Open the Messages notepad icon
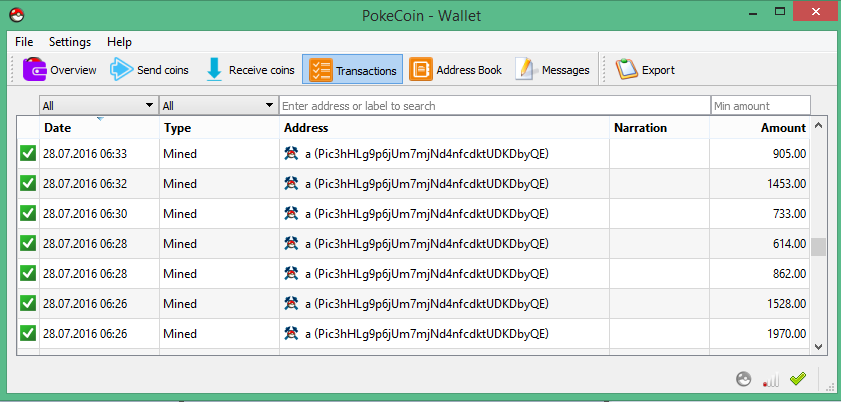The width and height of the screenshot is (841, 402). point(525,70)
